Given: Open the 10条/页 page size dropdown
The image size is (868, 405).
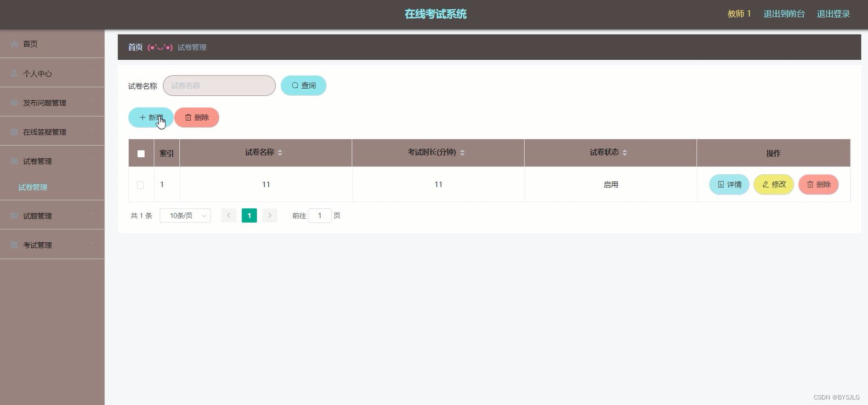Looking at the screenshot, I should tap(185, 215).
